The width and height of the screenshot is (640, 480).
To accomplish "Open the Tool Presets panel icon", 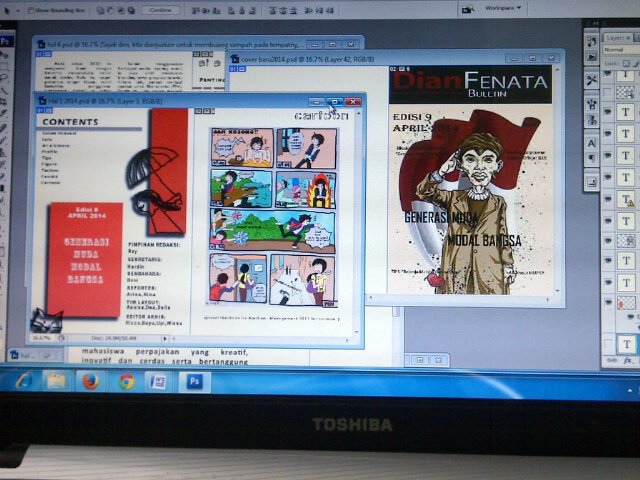I will [591, 80].
